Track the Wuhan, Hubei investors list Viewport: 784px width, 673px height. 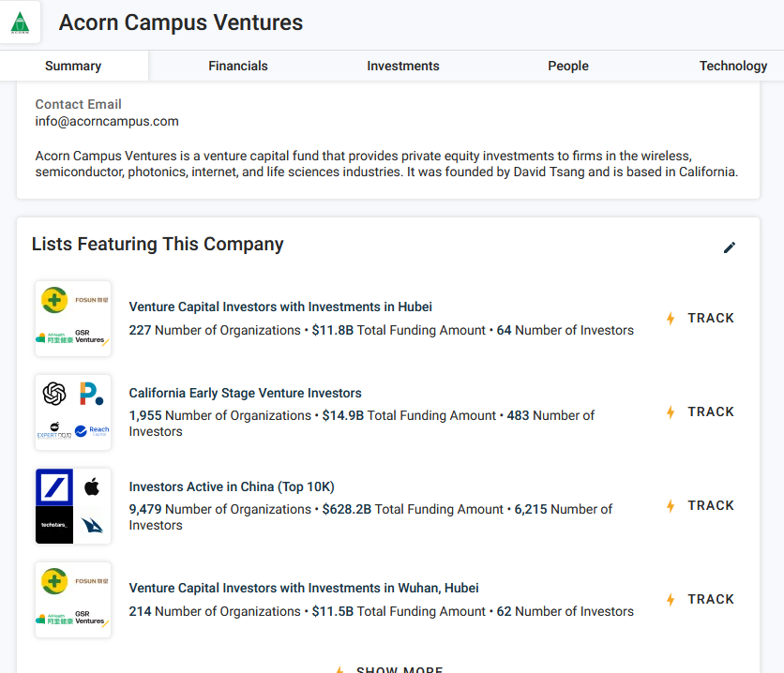701,599
